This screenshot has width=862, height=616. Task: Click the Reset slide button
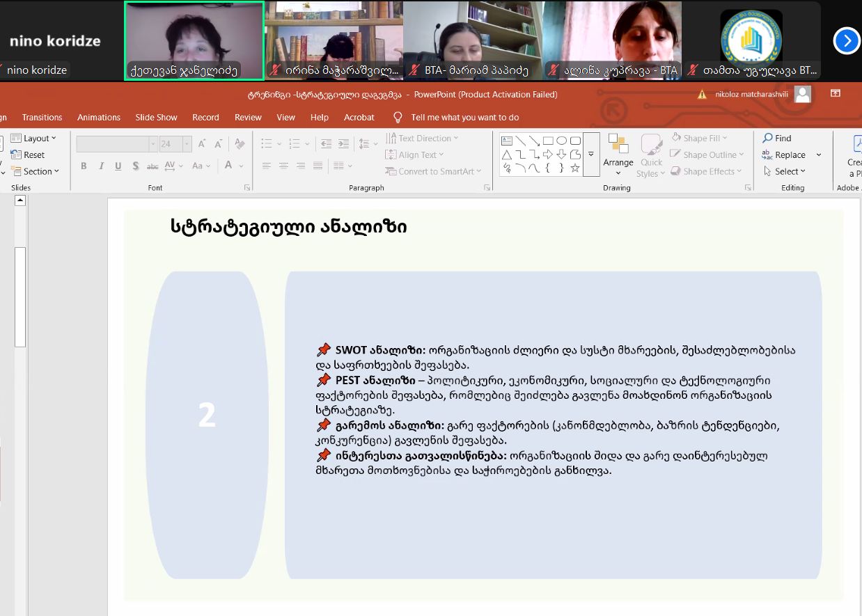[x=28, y=155]
